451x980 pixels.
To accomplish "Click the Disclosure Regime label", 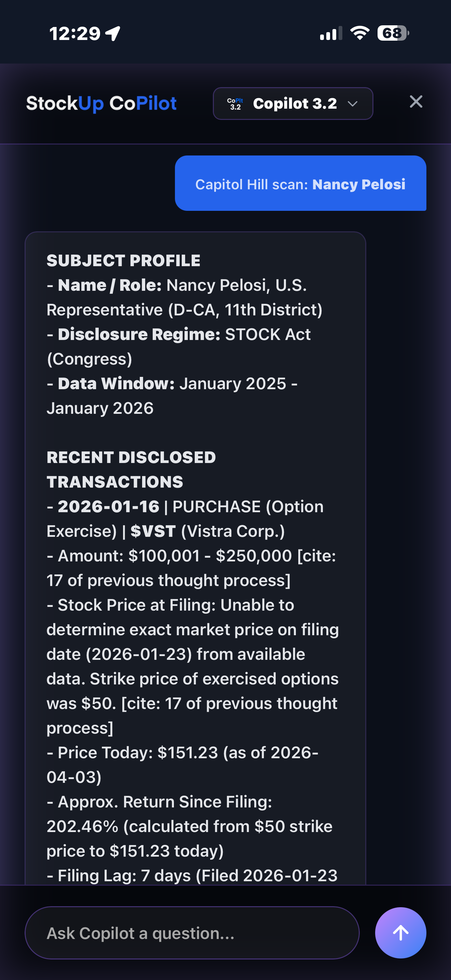I will coord(139,335).
